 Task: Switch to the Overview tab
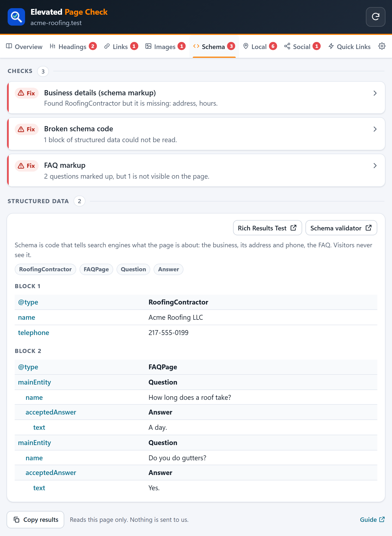[x=24, y=47]
